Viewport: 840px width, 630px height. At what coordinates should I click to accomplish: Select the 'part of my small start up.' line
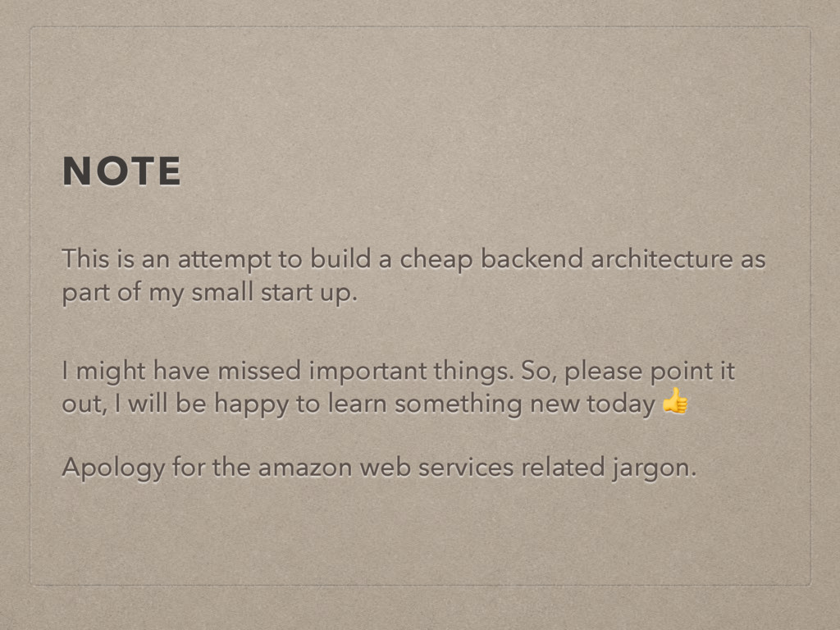click(209, 294)
